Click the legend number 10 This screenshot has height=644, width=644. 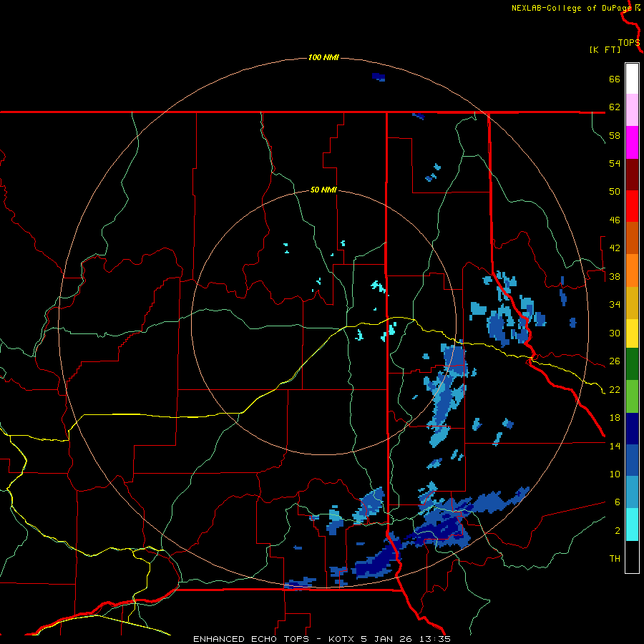point(615,474)
